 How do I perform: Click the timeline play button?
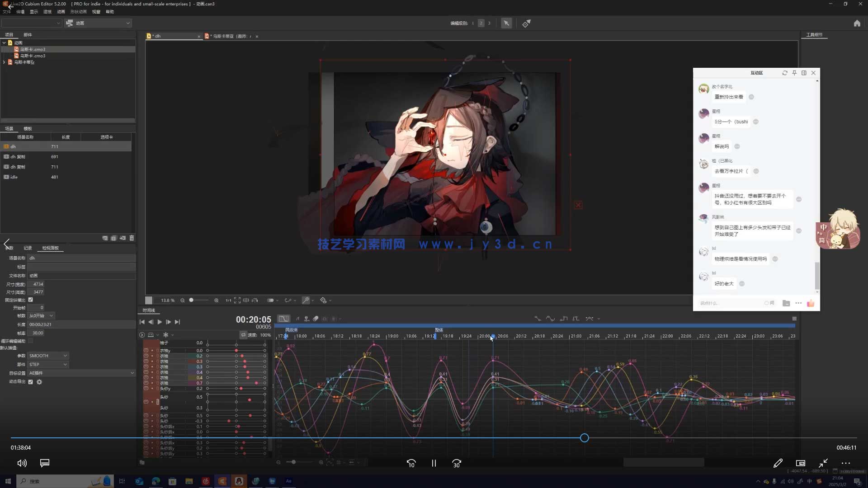tap(160, 322)
